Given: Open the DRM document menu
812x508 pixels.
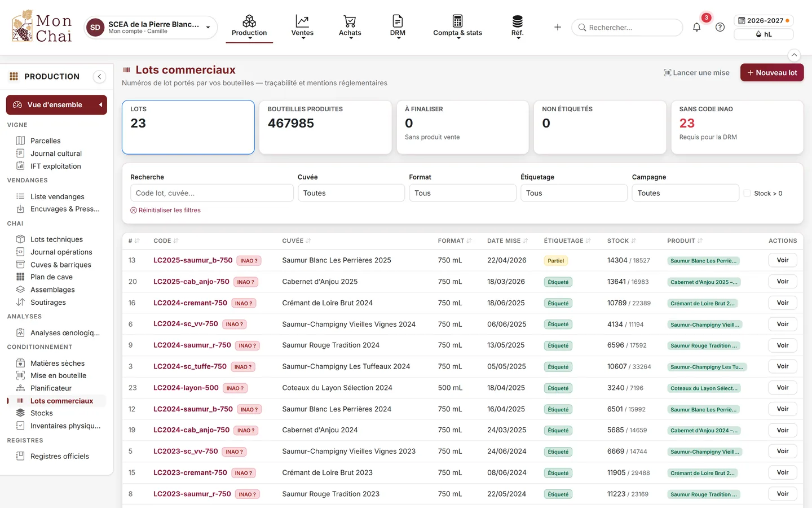Looking at the screenshot, I should coord(398,27).
